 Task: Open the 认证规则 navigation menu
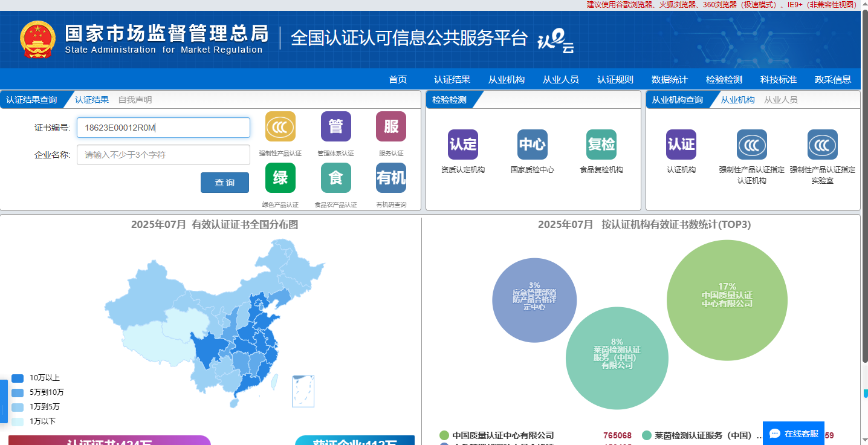pyautogui.click(x=615, y=79)
